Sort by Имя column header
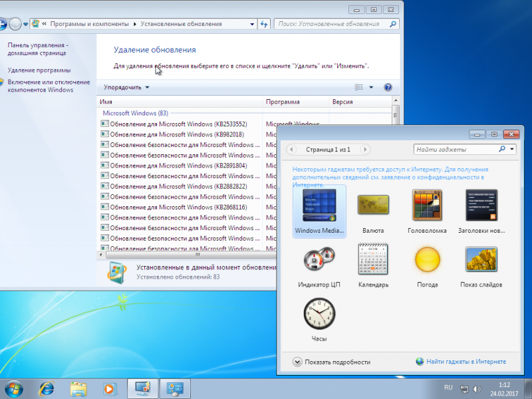The image size is (532, 399). click(180, 102)
